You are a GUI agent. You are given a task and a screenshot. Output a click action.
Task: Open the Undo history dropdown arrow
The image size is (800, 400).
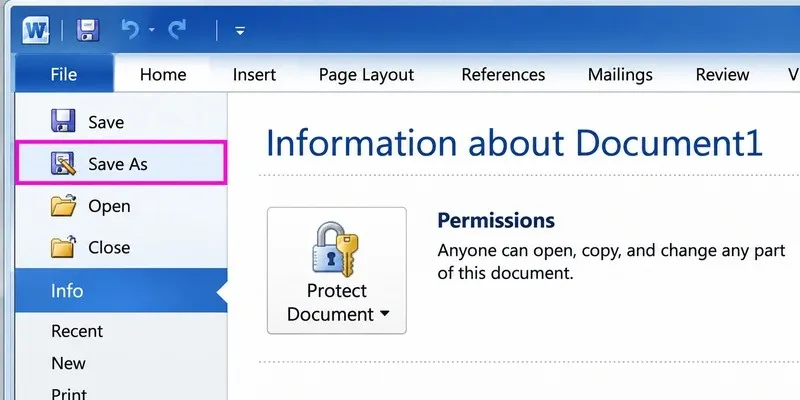pyautogui.click(x=152, y=30)
